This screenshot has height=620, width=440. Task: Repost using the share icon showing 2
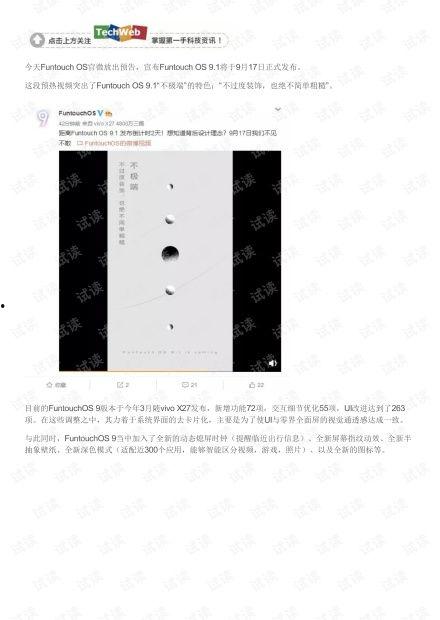tap(123, 385)
